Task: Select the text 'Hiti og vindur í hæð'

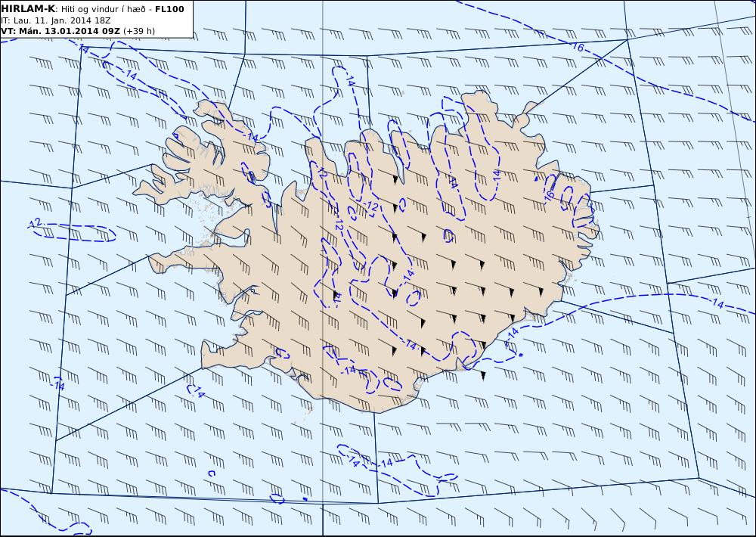Action: click(x=103, y=9)
